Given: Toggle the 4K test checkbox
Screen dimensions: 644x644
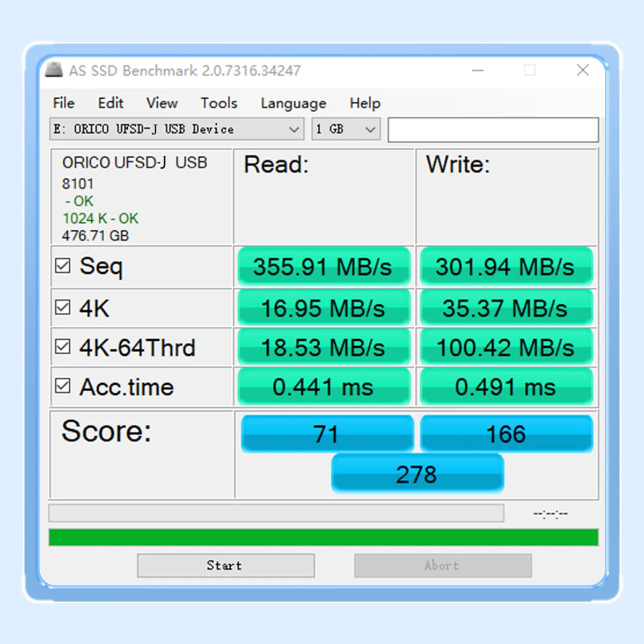Looking at the screenshot, I should pos(63,308).
